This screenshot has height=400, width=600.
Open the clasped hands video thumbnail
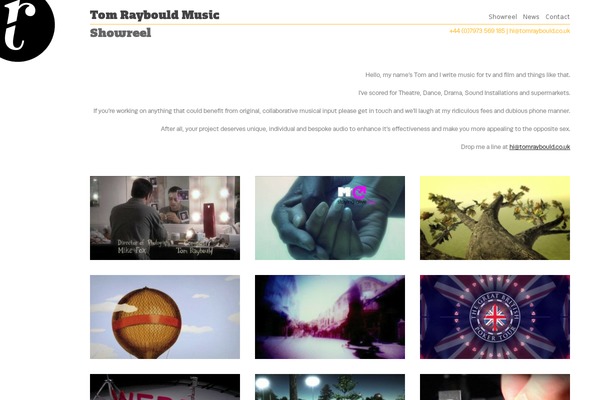click(330, 218)
